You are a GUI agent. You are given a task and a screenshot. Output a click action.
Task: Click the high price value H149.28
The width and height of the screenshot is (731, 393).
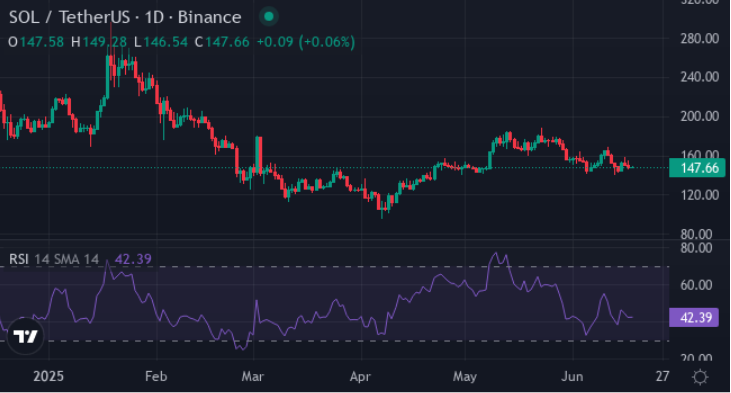click(x=99, y=42)
